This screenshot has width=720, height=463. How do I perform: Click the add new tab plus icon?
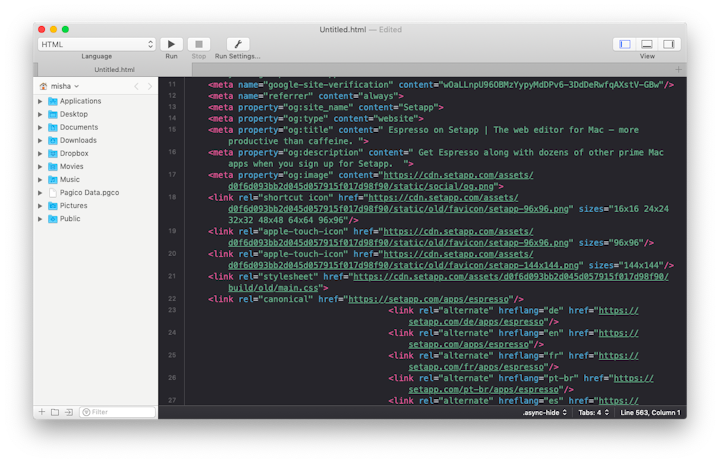679,70
